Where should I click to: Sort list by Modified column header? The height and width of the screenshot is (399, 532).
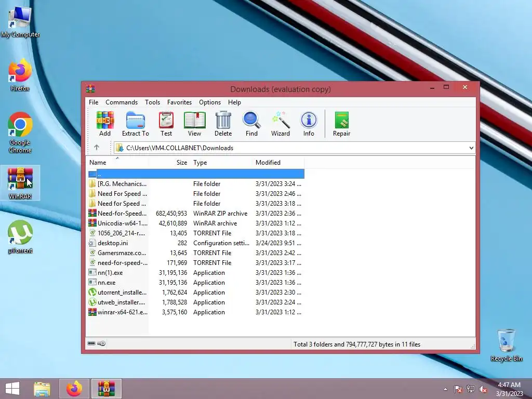(x=278, y=163)
